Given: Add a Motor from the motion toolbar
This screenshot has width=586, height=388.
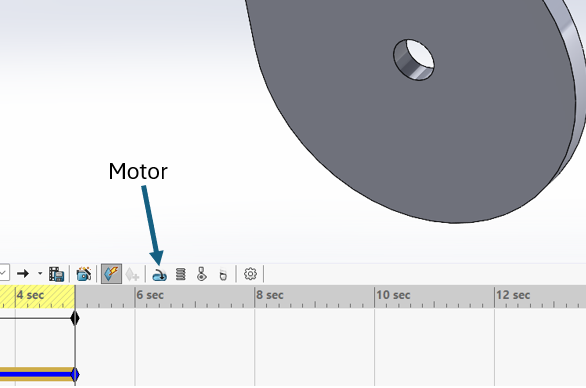Looking at the screenshot, I should pyautogui.click(x=159, y=275).
